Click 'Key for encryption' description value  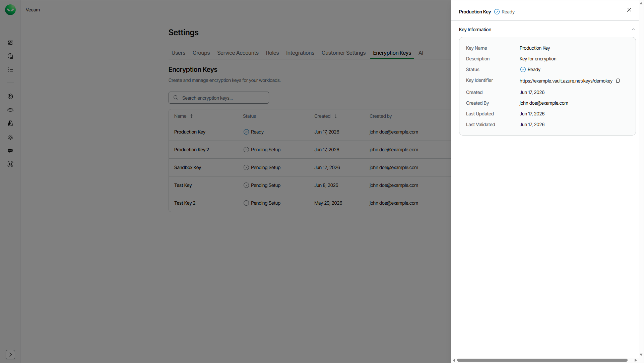click(538, 59)
